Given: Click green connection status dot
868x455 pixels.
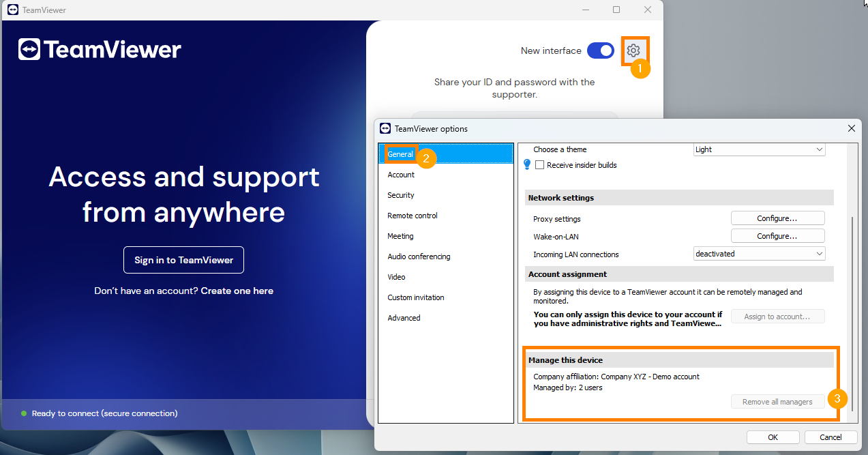Looking at the screenshot, I should (x=24, y=413).
